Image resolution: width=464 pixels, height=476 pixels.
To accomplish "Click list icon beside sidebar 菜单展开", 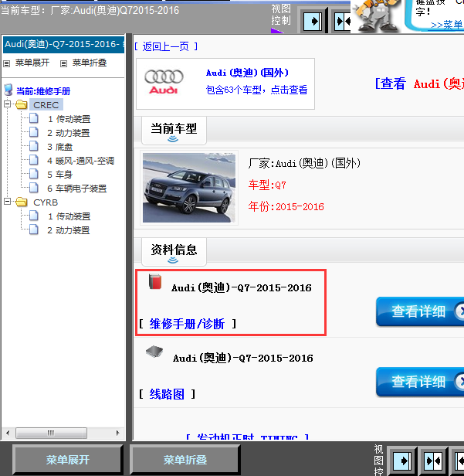I will 7,63.
